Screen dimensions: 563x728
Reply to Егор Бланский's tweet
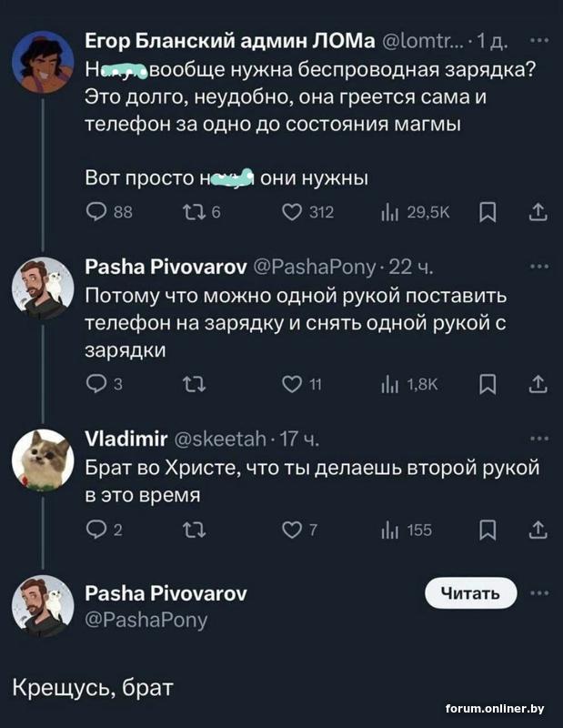click(x=95, y=213)
